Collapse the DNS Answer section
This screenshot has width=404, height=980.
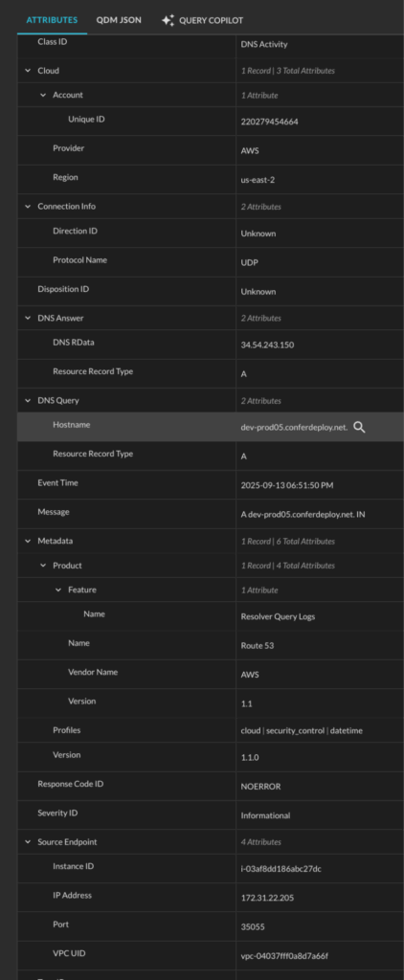point(28,318)
